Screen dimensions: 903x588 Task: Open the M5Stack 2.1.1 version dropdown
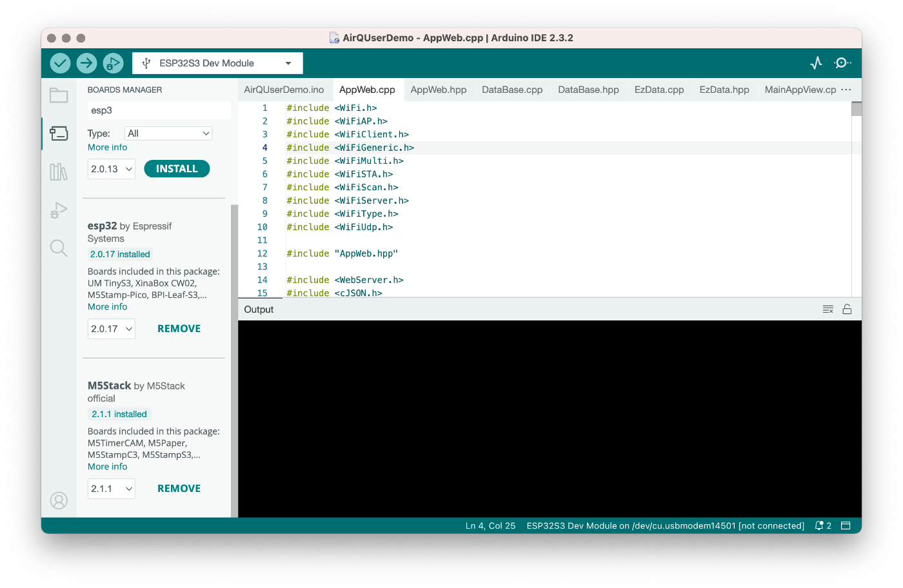tap(112, 489)
